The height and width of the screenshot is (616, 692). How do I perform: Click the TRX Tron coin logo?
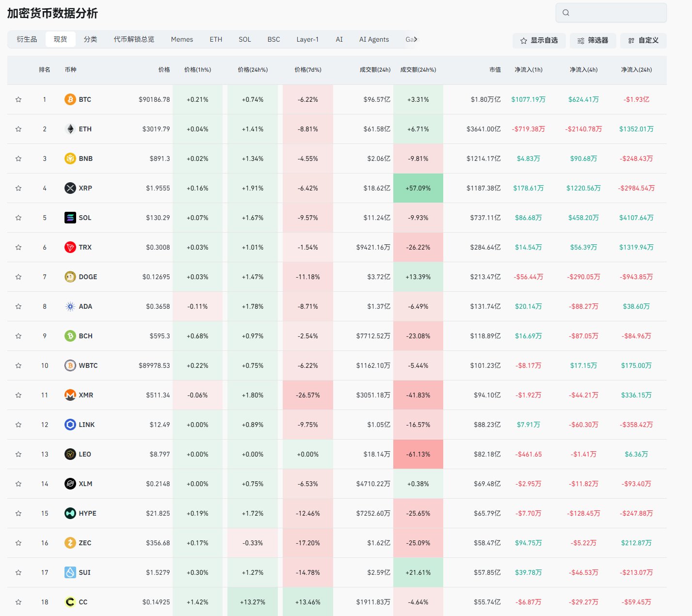(70, 247)
